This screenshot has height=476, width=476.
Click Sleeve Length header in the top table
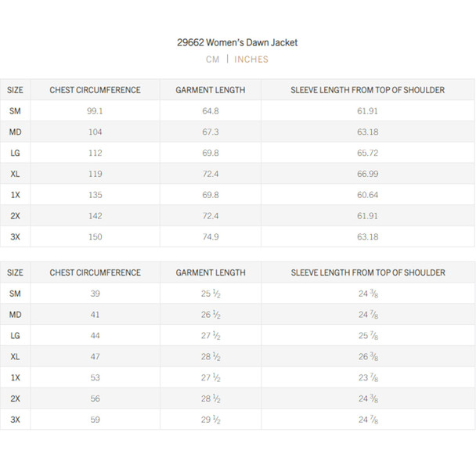(367, 90)
